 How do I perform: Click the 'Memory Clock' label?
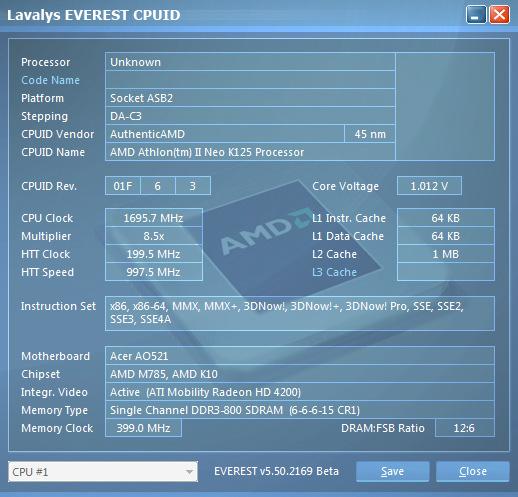pos(57,428)
